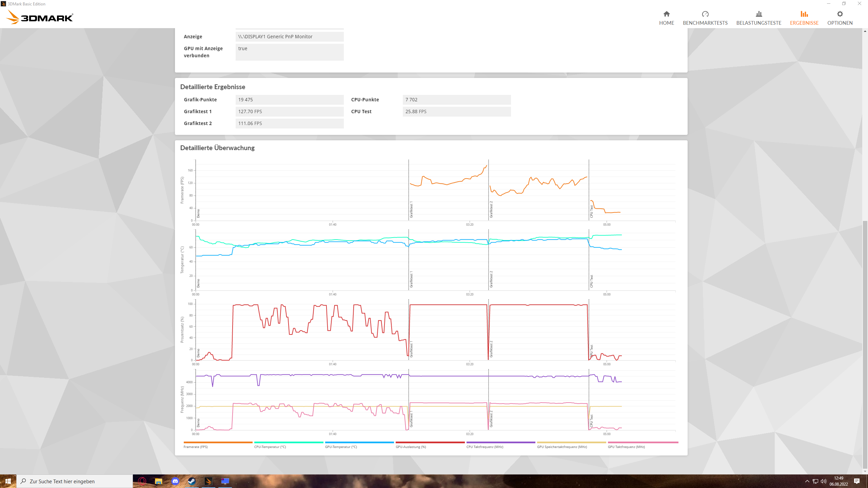Click the Windows search text field

coord(75,481)
